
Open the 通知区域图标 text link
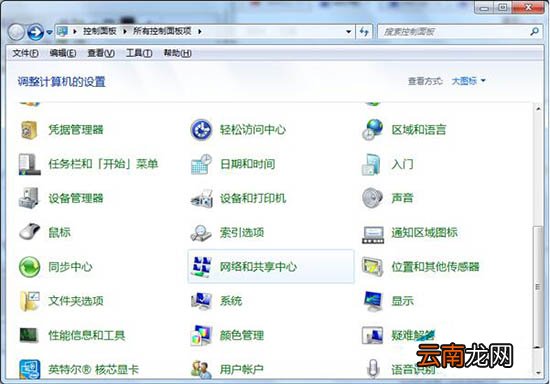tap(424, 233)
